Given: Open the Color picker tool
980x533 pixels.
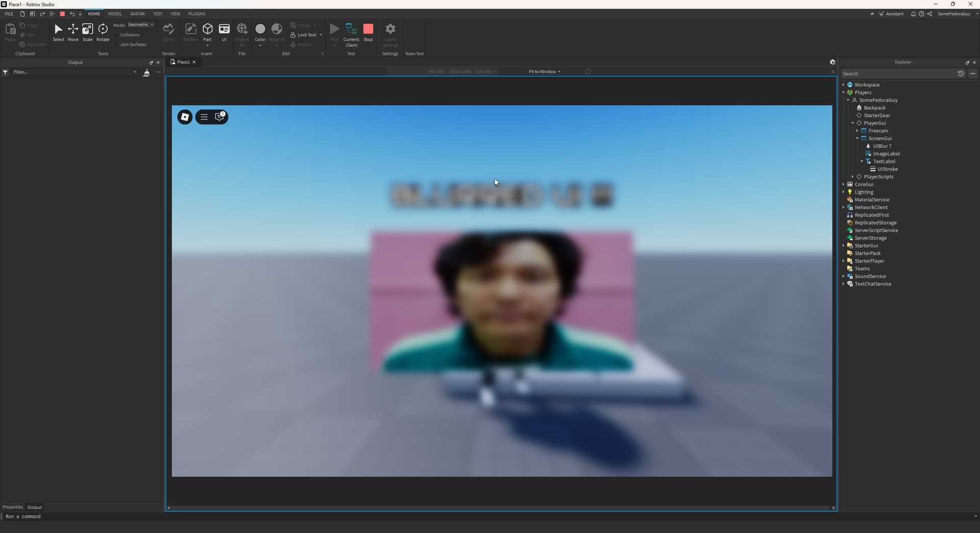Looking at the screenshot, I should tap(260, 34).
